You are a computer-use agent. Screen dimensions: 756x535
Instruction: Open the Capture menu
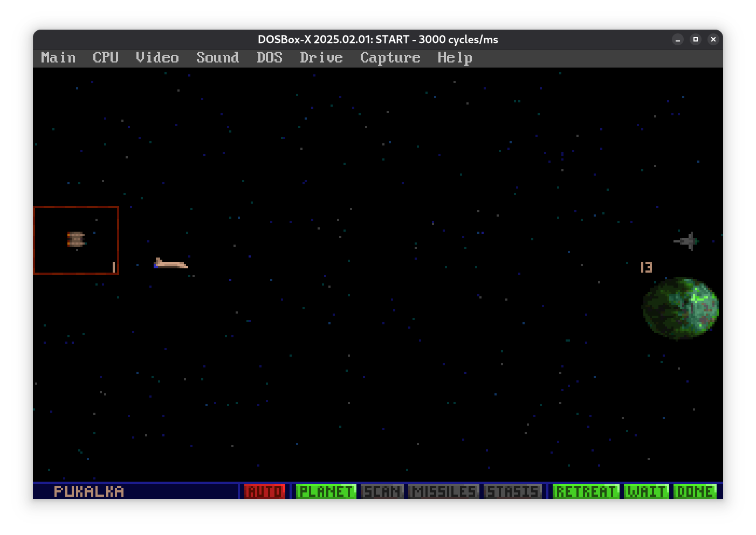pyautogui.click(x=390, y=58)
